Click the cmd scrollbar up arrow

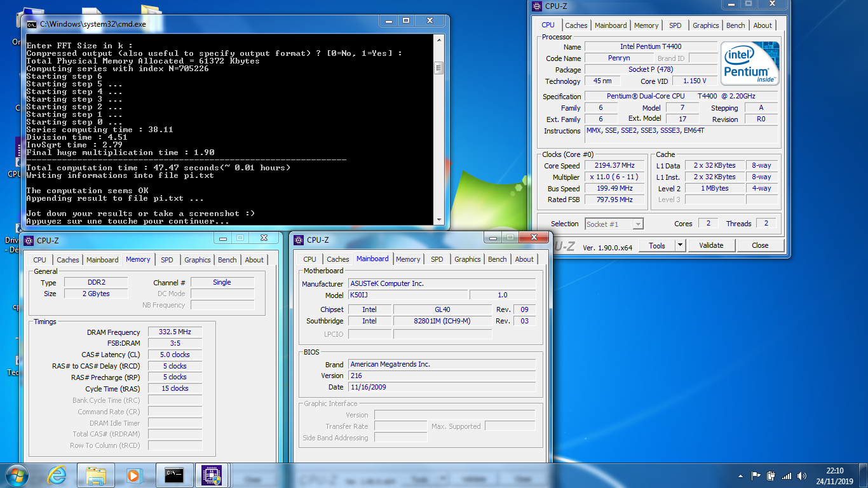pos(438,39)
